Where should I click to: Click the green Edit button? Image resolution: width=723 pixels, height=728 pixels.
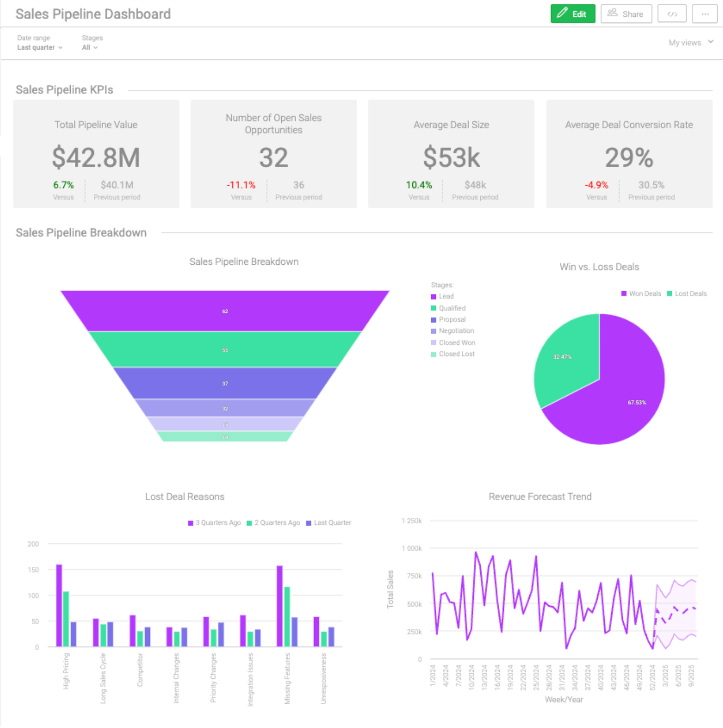(573, 14)
